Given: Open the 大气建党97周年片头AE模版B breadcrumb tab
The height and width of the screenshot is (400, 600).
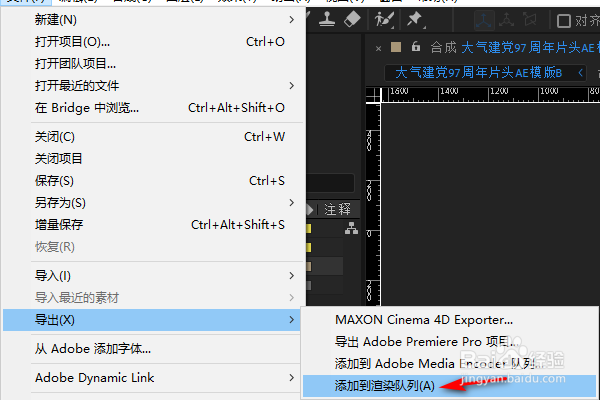Looking at the screenshot, I should click(478, 72).
